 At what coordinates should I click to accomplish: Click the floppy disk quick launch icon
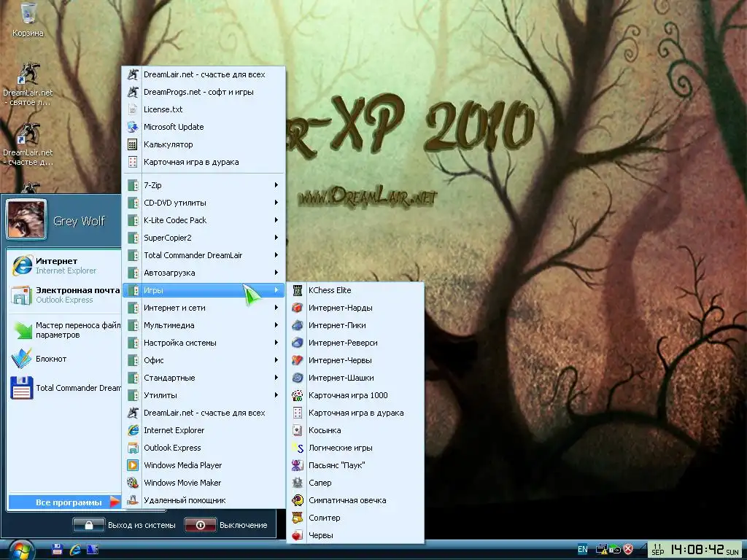click(x=57, y=549)
